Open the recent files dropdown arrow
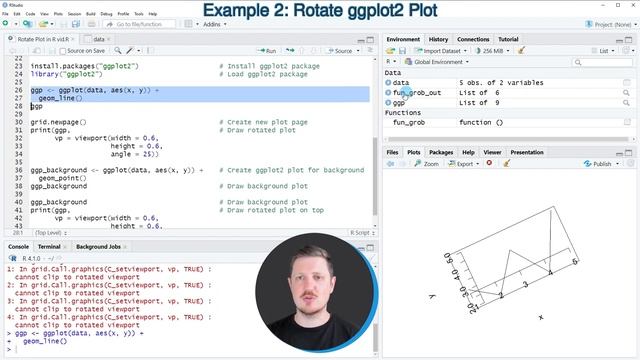 click(52, 24)
